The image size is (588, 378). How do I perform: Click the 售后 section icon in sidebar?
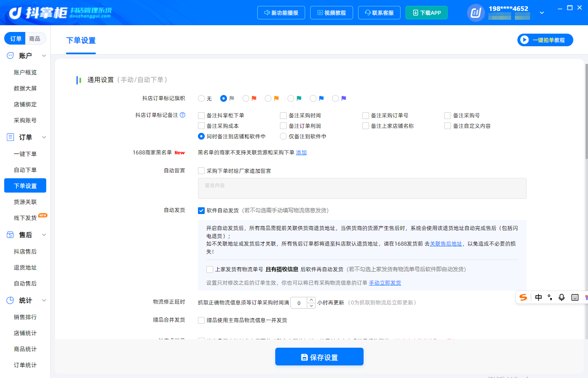(10, 235)
